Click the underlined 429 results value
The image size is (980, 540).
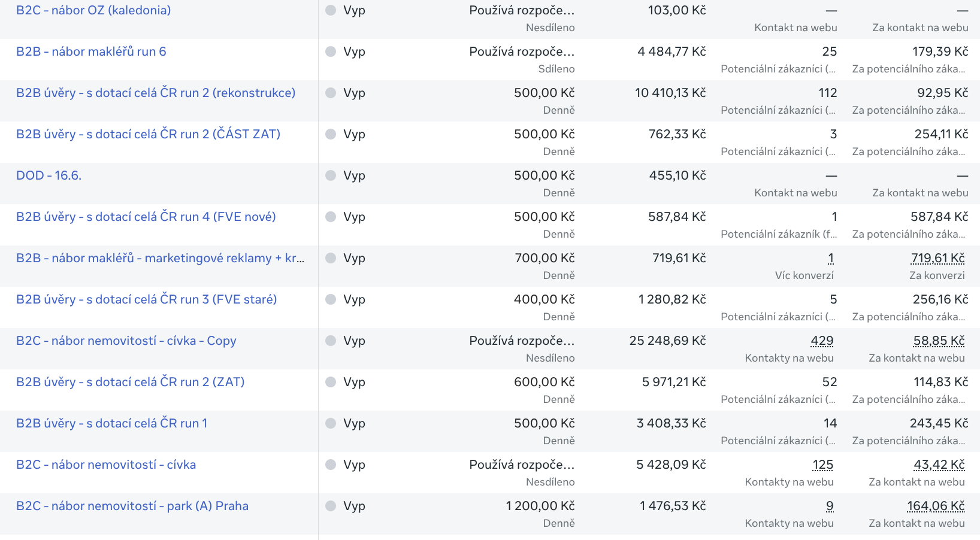coord(822,341)
